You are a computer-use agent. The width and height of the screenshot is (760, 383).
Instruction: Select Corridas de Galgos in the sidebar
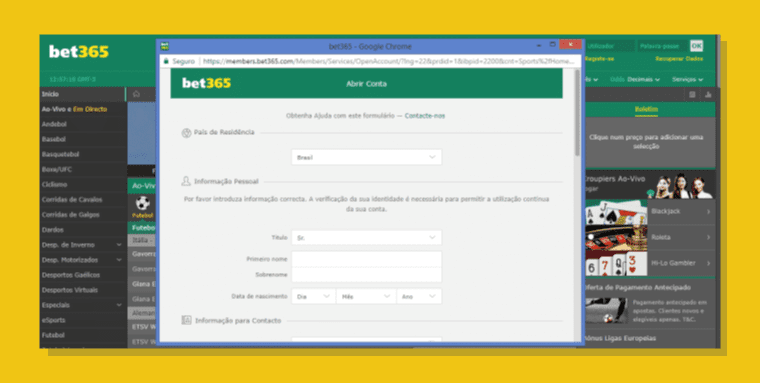click(x=83, y=214)
